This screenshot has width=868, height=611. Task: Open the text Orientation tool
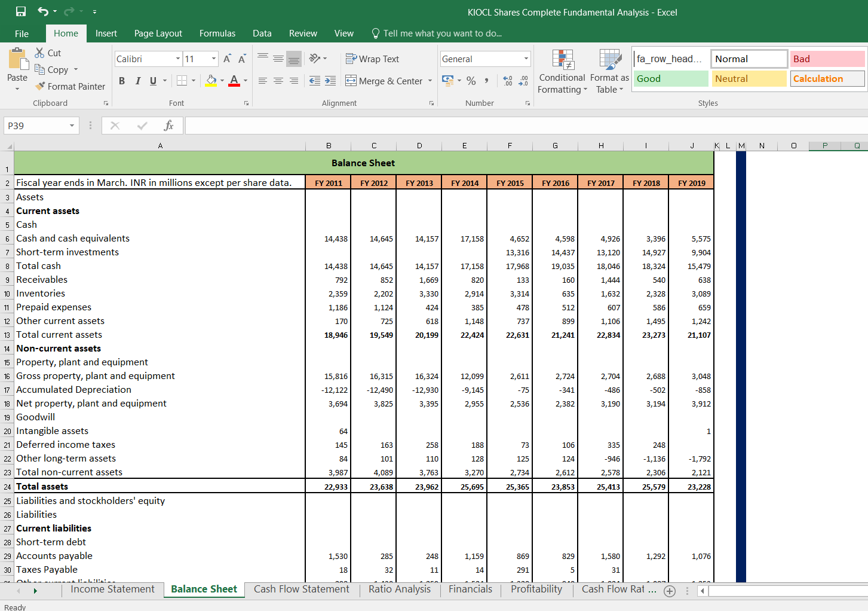315,58
